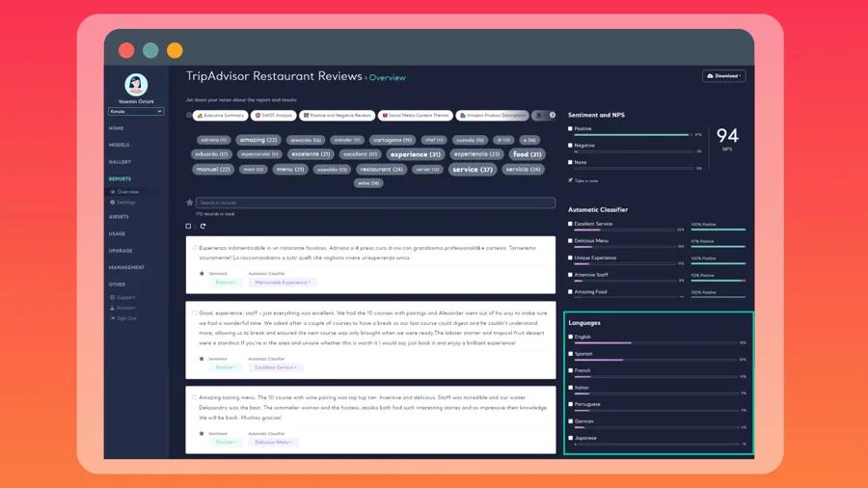Check the Amazing Food classifier checkbox

click(x=570, y=291)
